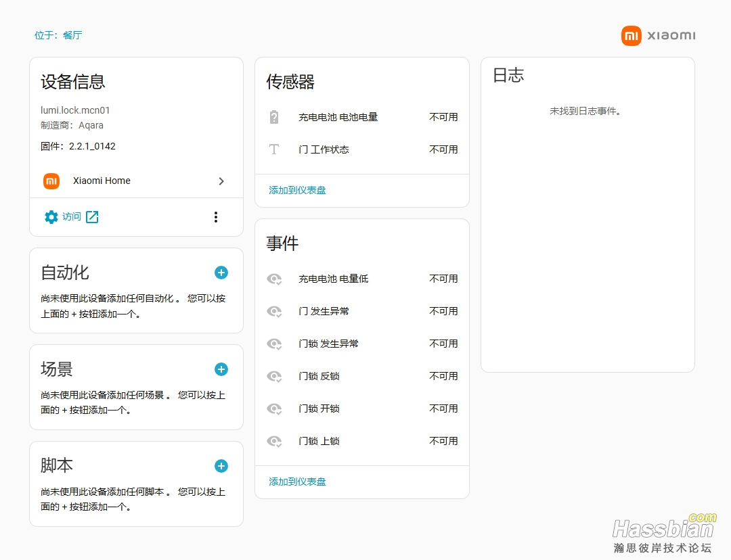Image resolution: width=731 pixels, height=560 pixels.
Task: Open the 门锁 上锁 event entity
Action: (x=361, y=441)
